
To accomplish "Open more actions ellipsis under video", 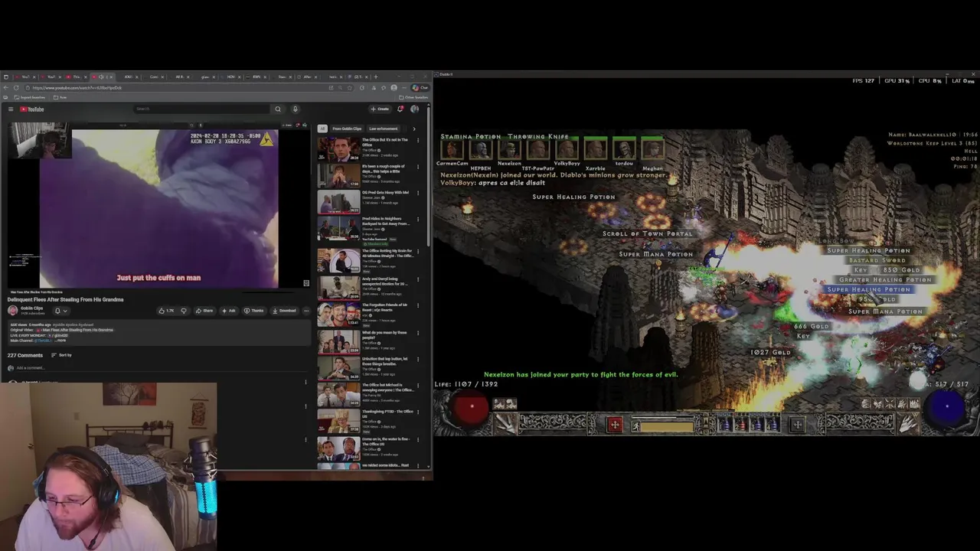I will click(306, 311).
